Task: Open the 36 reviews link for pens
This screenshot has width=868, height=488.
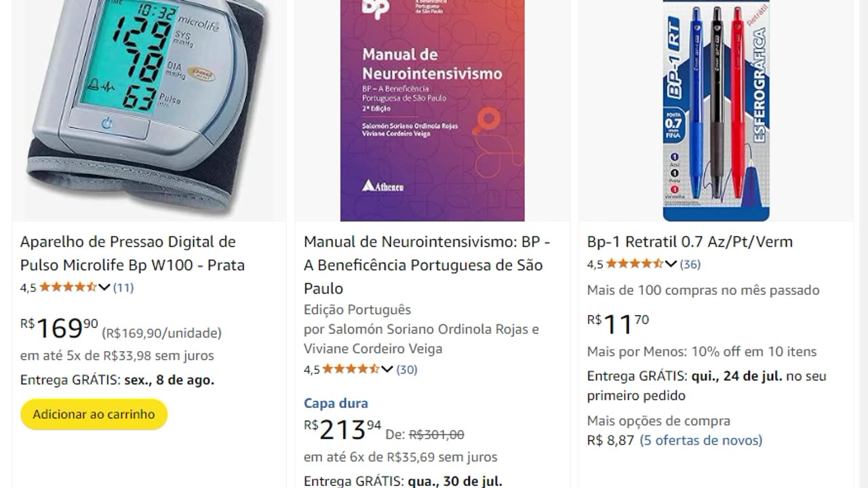Action: coord(690,264)
